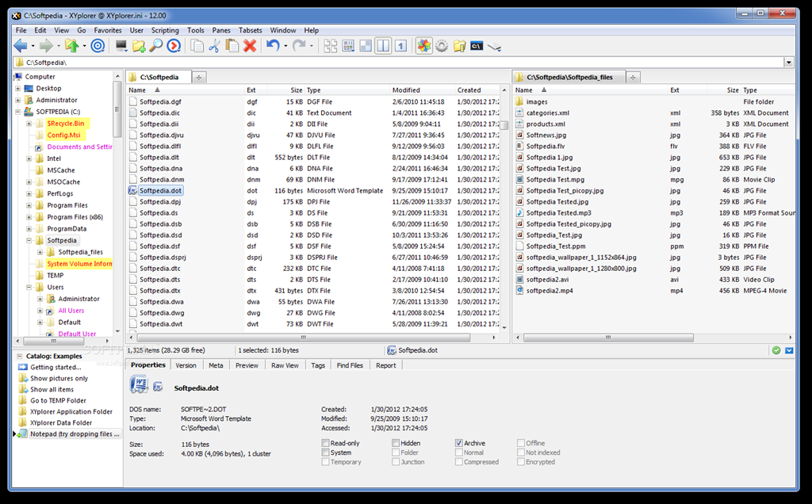812x504 pixels.
Task: Open the Tabsets menu
Action: point(250,31)
